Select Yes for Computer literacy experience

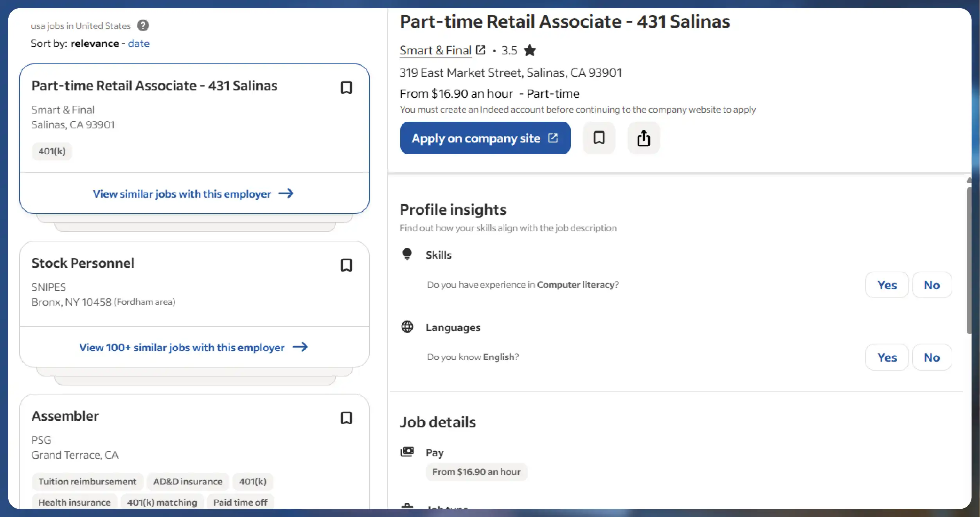coord(886,285)
